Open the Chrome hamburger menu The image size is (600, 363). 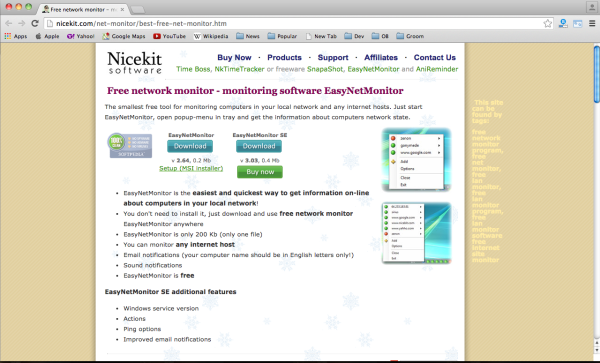point(592,23)
